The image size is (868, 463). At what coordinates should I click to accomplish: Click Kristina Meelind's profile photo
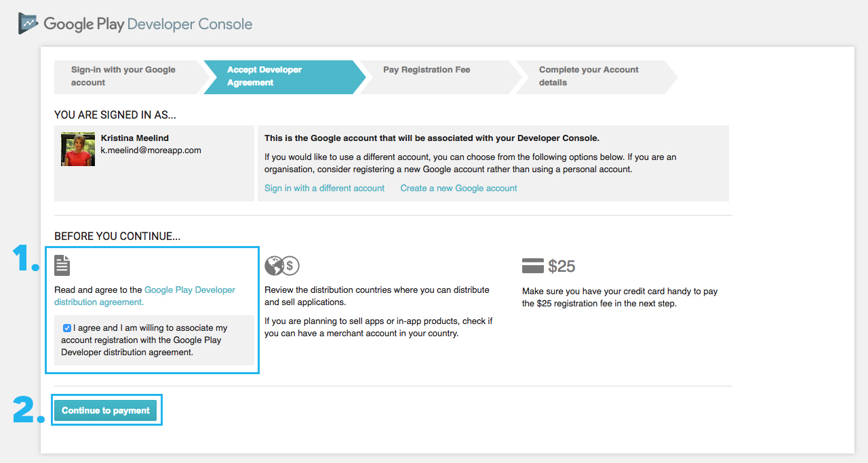point(78,149)
